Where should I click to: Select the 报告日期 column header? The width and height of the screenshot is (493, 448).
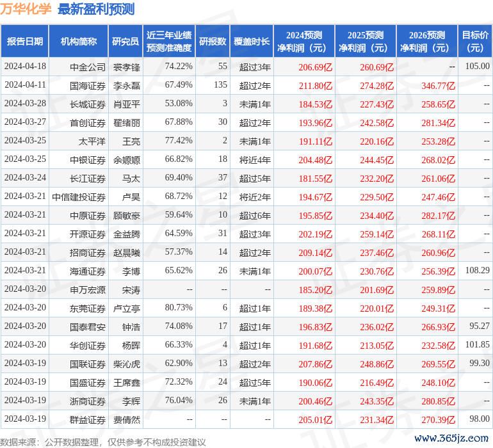[x=25, y=42]
